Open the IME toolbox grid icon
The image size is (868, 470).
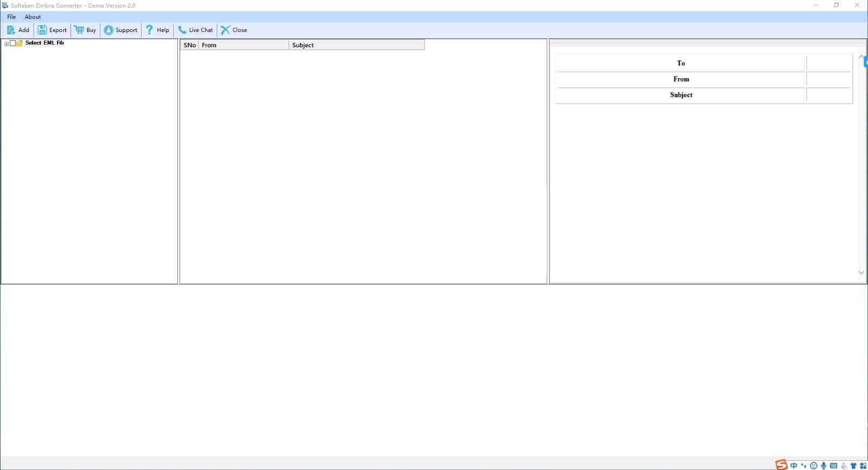[863, 466]
